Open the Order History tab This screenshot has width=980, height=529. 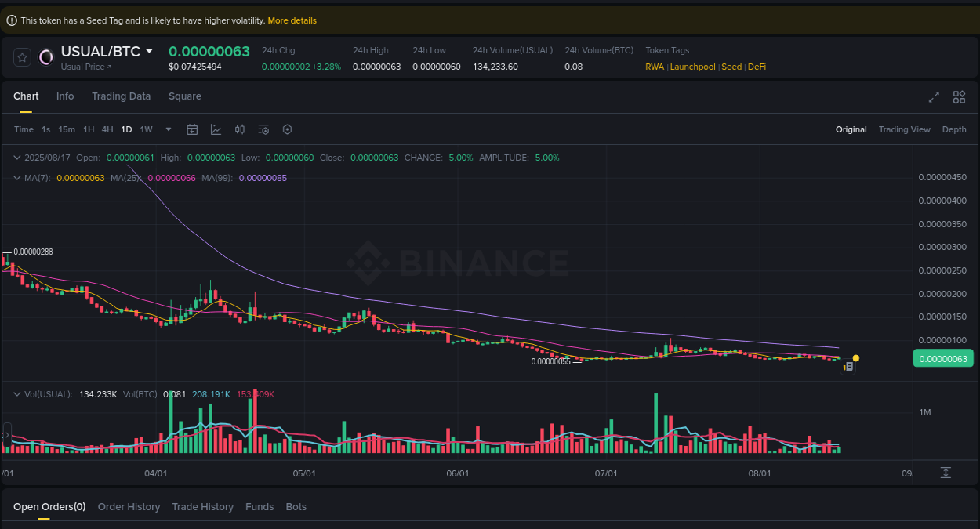click(129, 506)
